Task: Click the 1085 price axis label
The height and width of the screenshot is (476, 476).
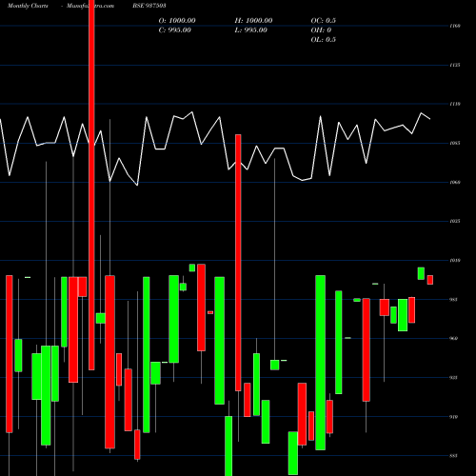Action: click(455, 143)
